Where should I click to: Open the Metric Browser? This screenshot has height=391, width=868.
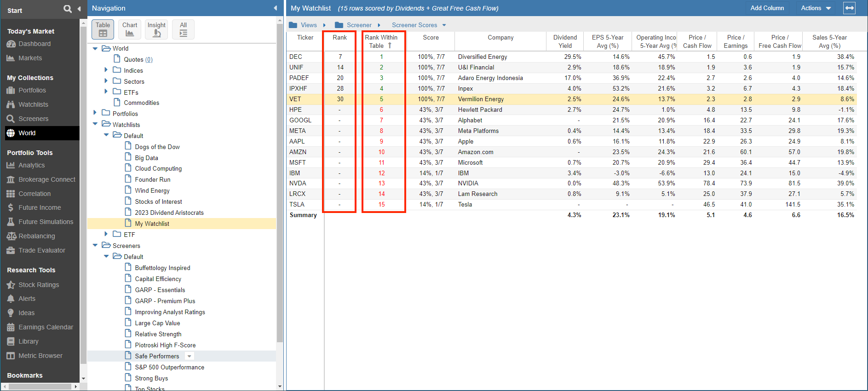click(40, 356)
